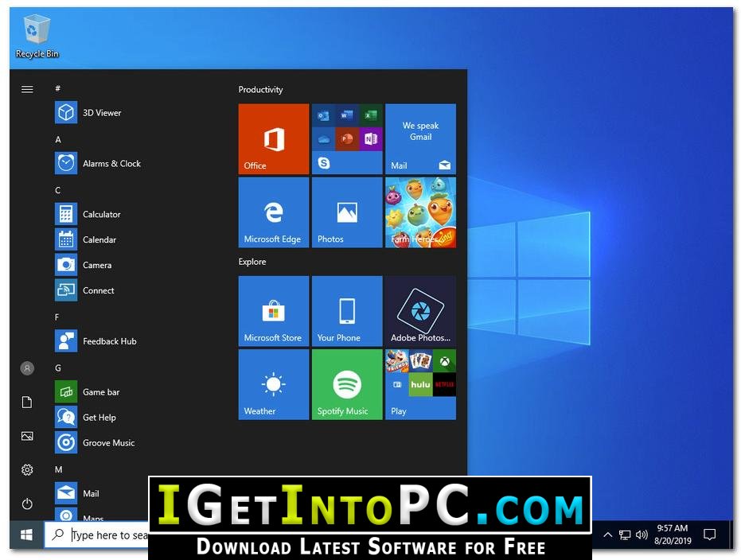
Task: Open the Play folder tile
Action: pyautogui.click(x=420, y=384)
